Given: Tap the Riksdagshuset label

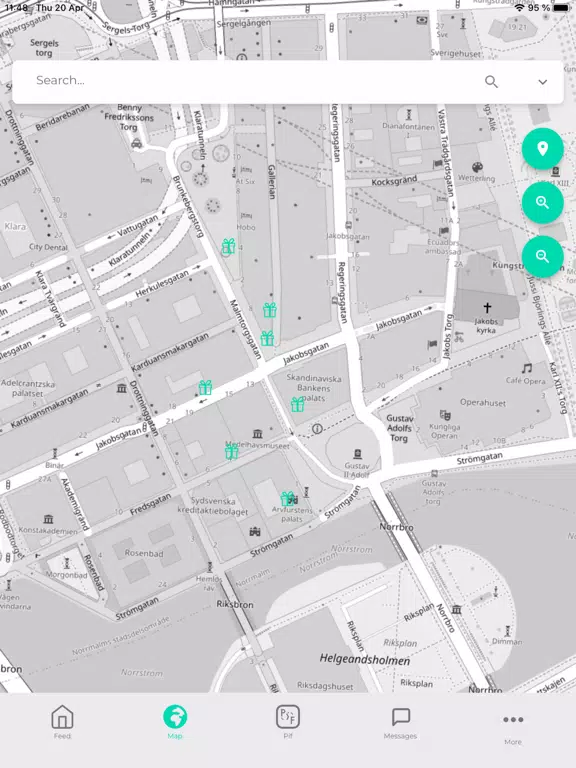Looking at the screenshot, I should click(325, 686).
